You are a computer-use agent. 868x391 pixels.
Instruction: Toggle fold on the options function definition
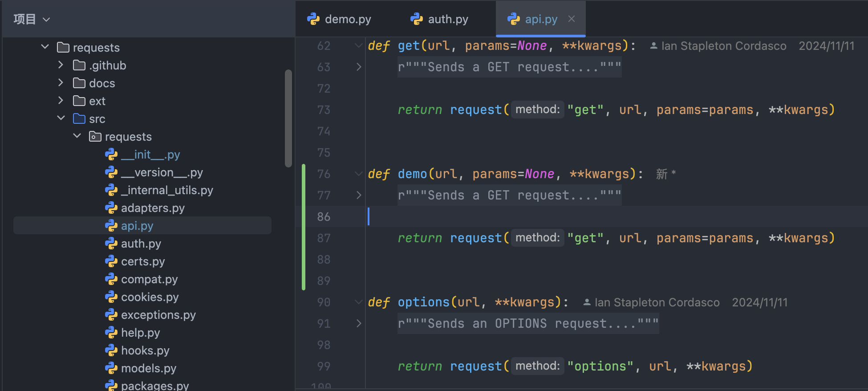point(358,302)
